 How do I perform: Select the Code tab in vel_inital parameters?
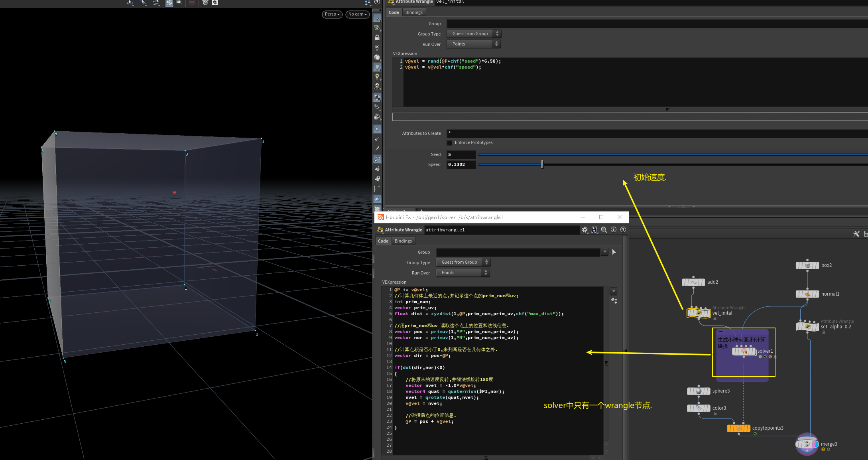pos(394,12)
